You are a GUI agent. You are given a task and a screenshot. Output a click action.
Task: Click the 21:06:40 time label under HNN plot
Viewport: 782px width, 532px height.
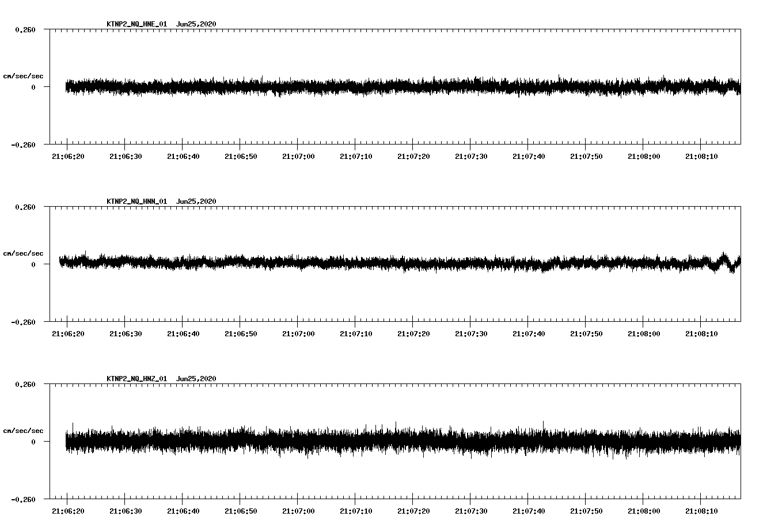[183, 334]
